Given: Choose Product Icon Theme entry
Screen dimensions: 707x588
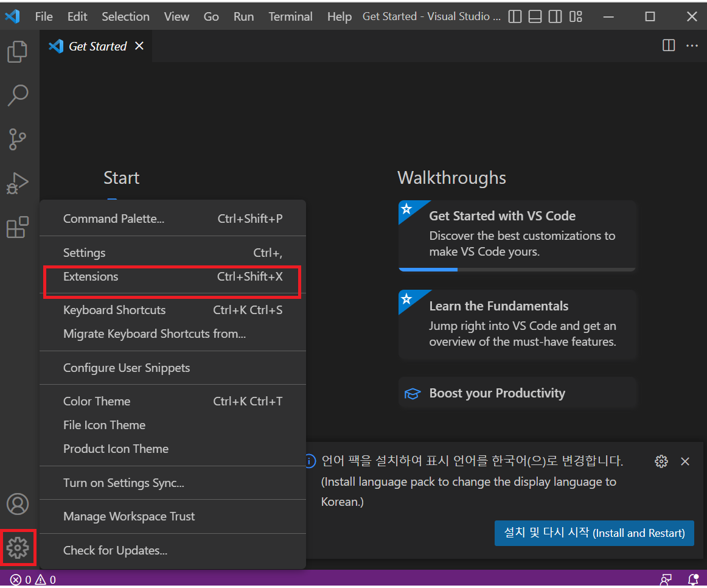Looking at the screenshot, I should point(173,449).
